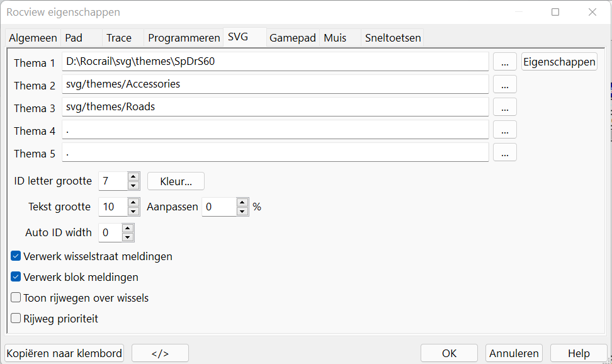Click the Eigenschappen button
The image size is (612, 364).
pyautogui.click(x=559, y=62)
